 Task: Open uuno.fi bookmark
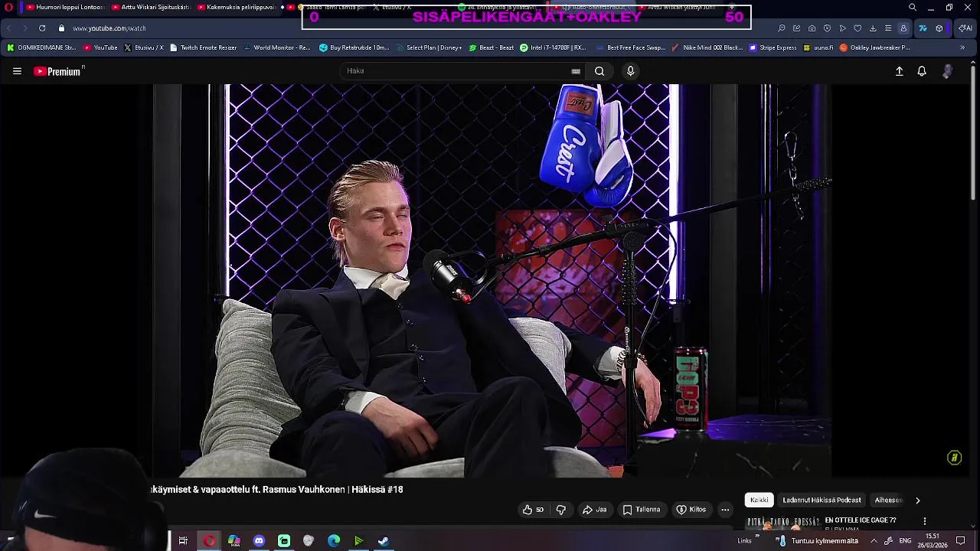tap(818, 47)
